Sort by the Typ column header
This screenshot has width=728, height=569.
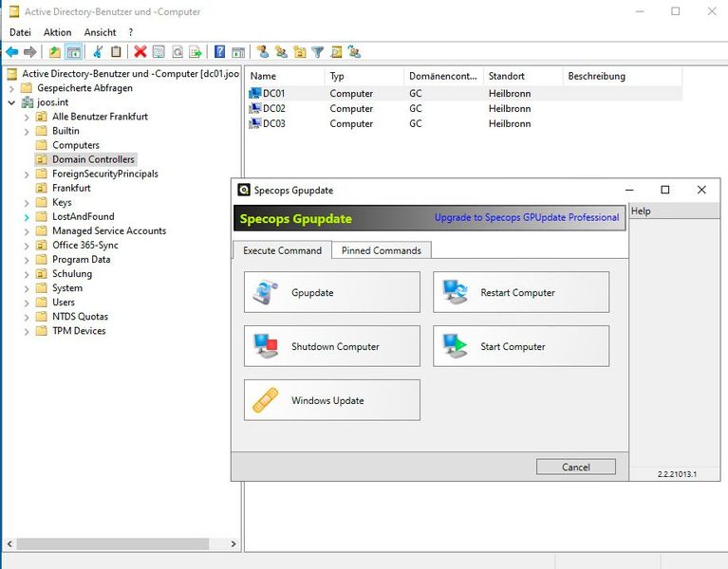point(364,76)
